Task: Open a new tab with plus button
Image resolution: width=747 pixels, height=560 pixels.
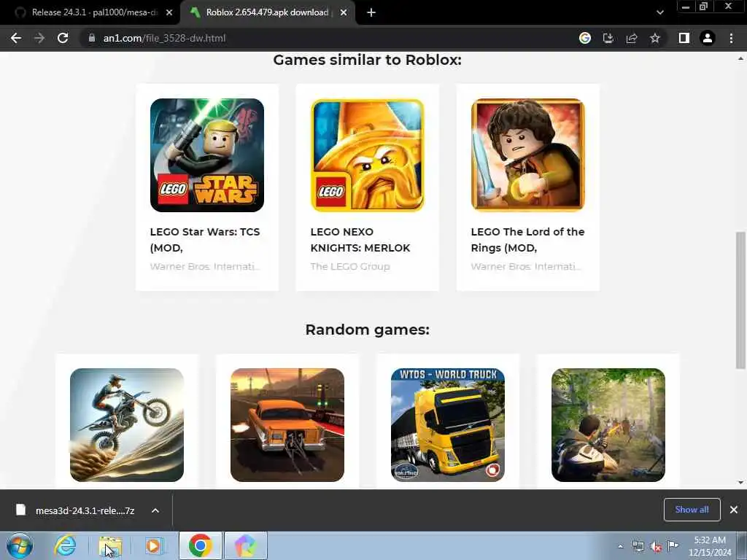Action: tap(371, 13)
